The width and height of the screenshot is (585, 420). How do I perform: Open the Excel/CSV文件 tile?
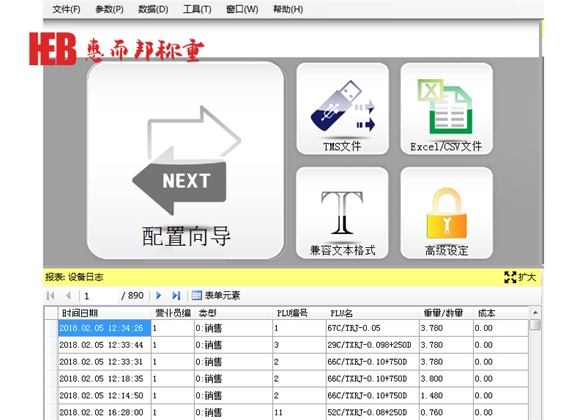(446, 109)
